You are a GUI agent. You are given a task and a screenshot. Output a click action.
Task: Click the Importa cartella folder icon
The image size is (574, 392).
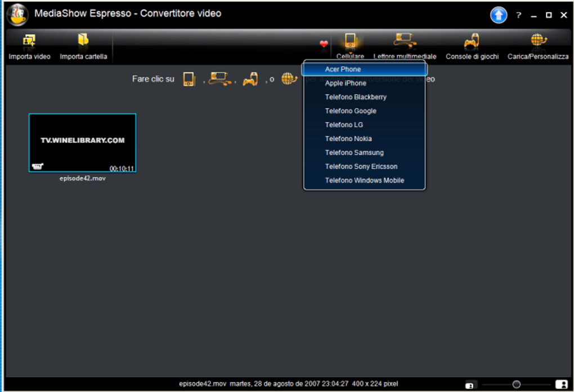click(83, 39)
